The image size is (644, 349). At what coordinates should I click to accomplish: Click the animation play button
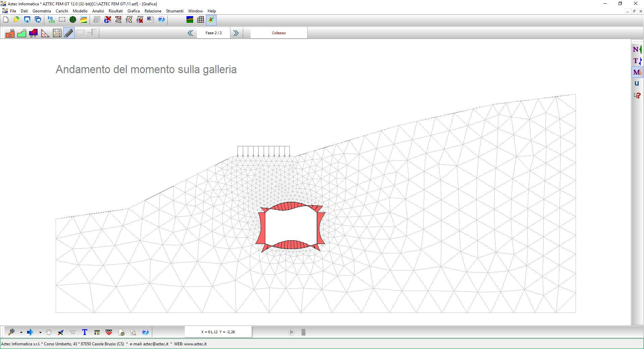click(x=291, y=332)
